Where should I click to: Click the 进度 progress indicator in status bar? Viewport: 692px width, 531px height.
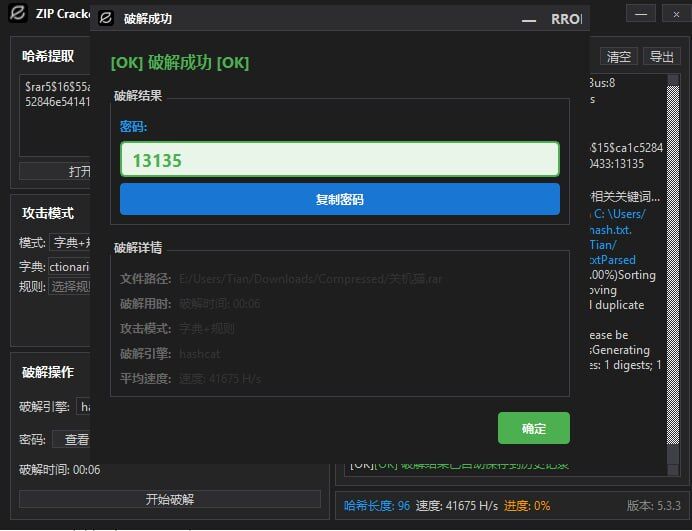point(527,506)
